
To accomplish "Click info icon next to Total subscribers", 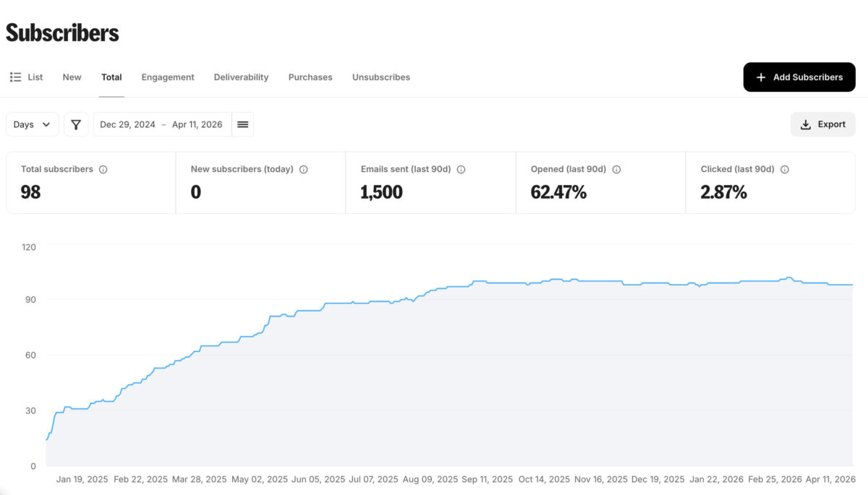I will pos(103,170).
